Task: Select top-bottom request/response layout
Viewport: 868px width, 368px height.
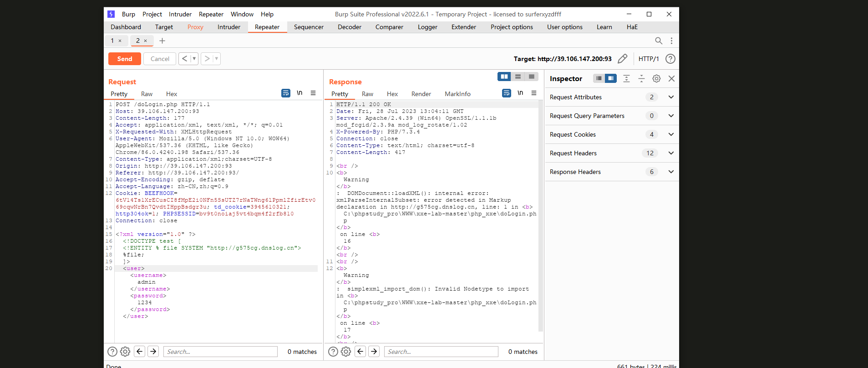Action: point(518,77)
